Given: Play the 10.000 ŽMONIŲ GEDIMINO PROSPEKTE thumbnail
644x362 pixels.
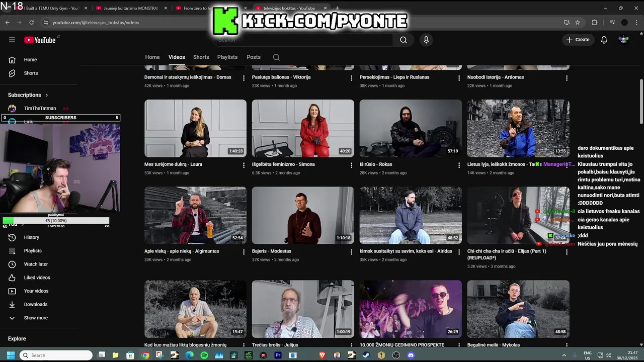Looking at the screenshot, I should point(411,309).
